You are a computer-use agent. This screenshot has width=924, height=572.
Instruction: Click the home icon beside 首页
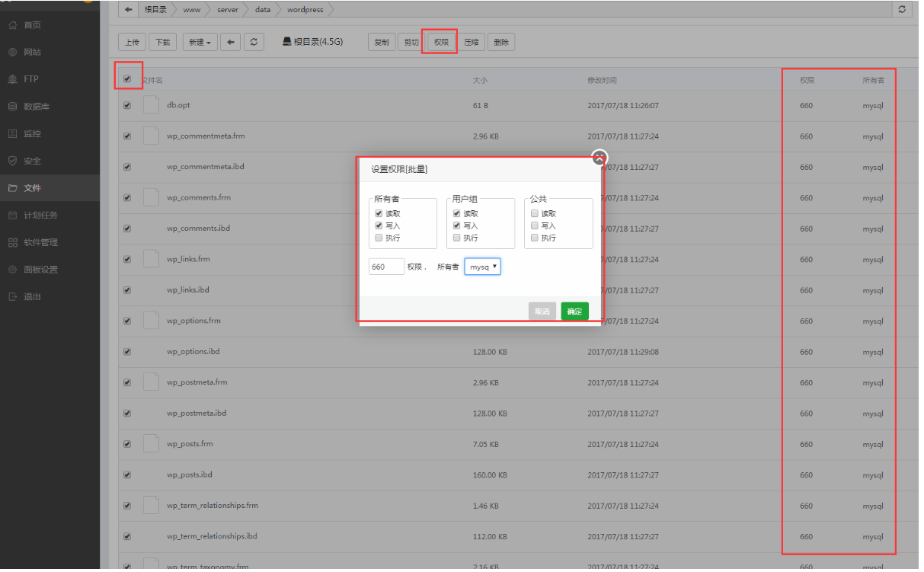coord(12,25)
